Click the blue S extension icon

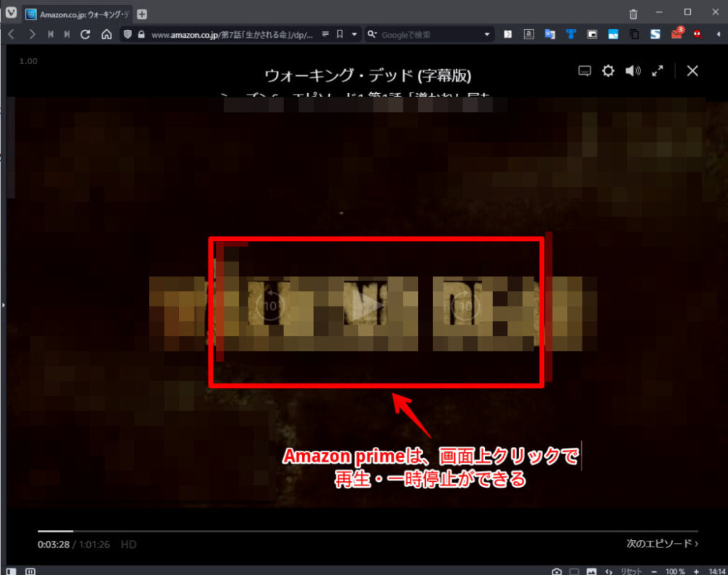(x=655, y=34)
